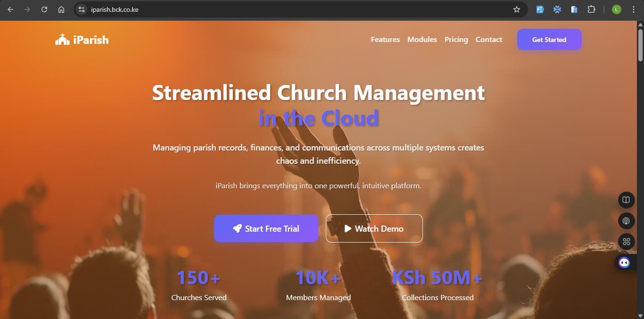Click the browser forward arrow
Viewport: 644px width, 319px height.
[x=27, y=9]
